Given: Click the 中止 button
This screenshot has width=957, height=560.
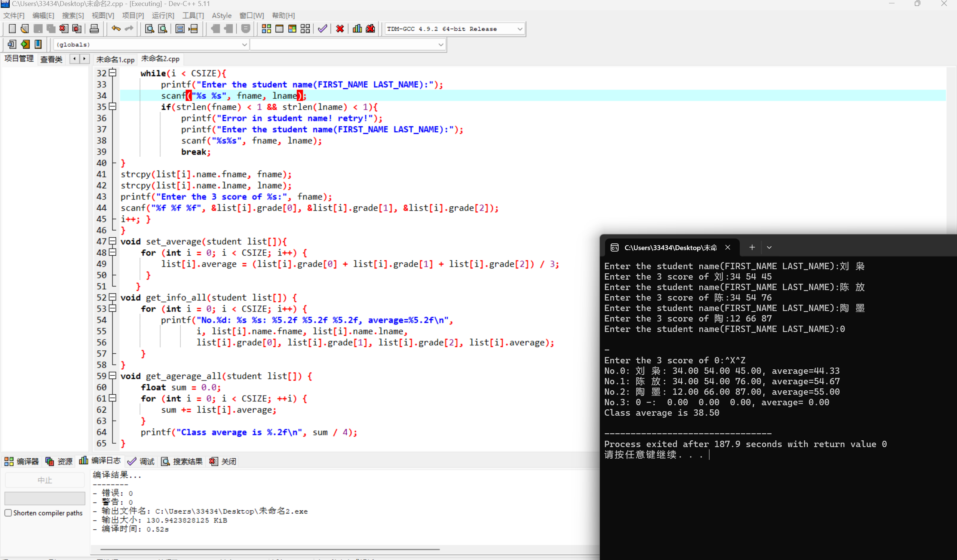Looking at the screenshot, I should [45, 480].
